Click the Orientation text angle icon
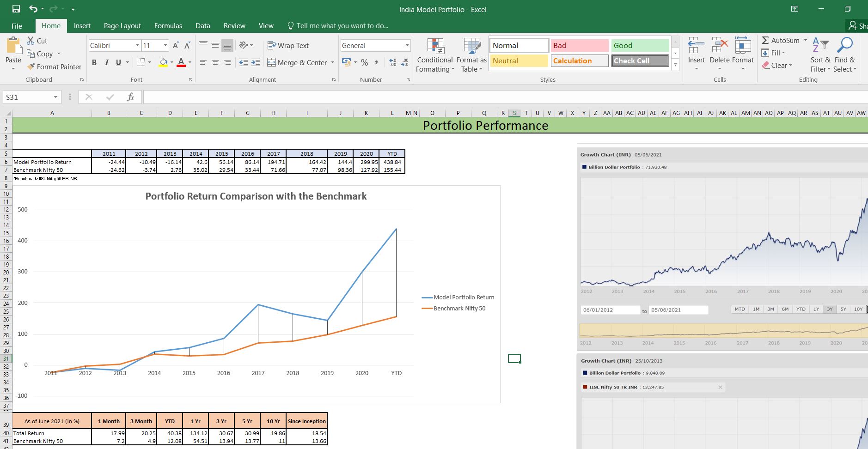The width and height of the screenshot is (868, 449). [x=244, y=45]
